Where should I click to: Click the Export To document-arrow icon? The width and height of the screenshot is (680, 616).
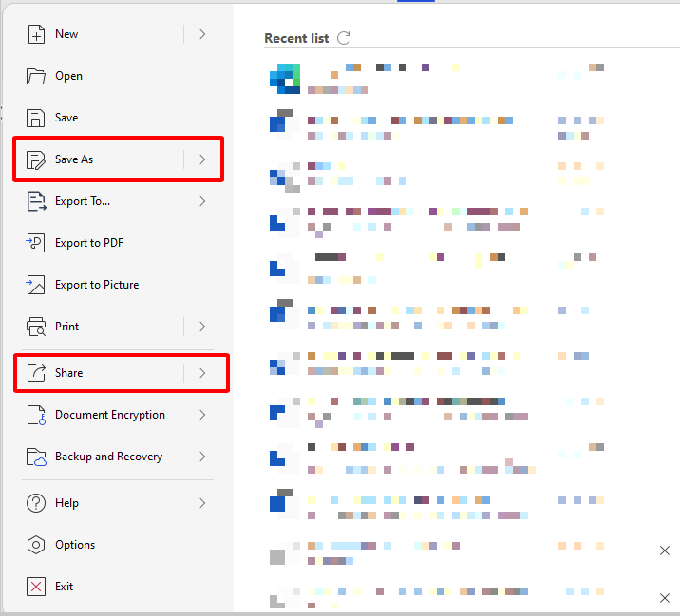coord(36,201)
